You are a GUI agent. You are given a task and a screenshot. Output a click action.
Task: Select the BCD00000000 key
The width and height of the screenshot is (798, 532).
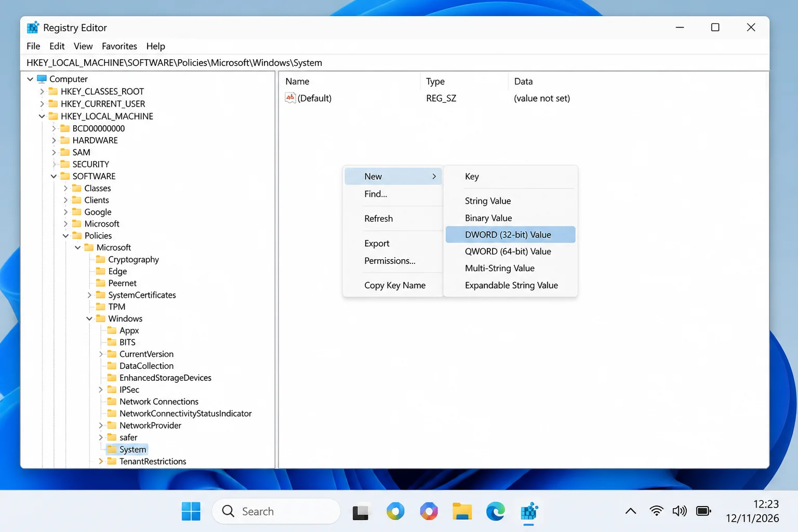click(99, 128)
